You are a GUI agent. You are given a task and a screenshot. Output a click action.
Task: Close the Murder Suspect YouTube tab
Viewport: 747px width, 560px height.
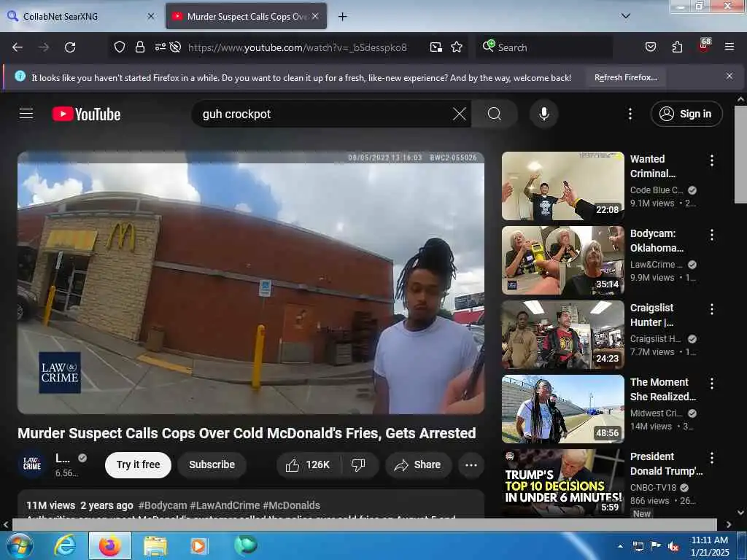click(x=315, y=16)
